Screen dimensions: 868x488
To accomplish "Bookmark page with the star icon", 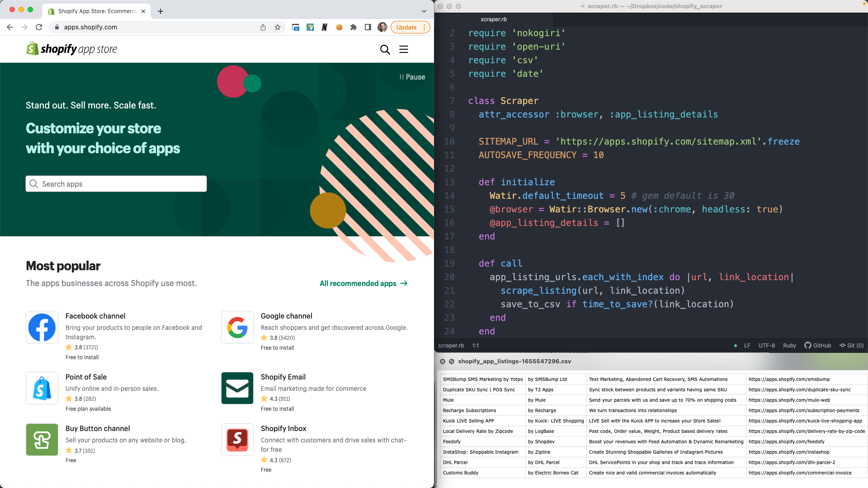I will click(278, 28).
